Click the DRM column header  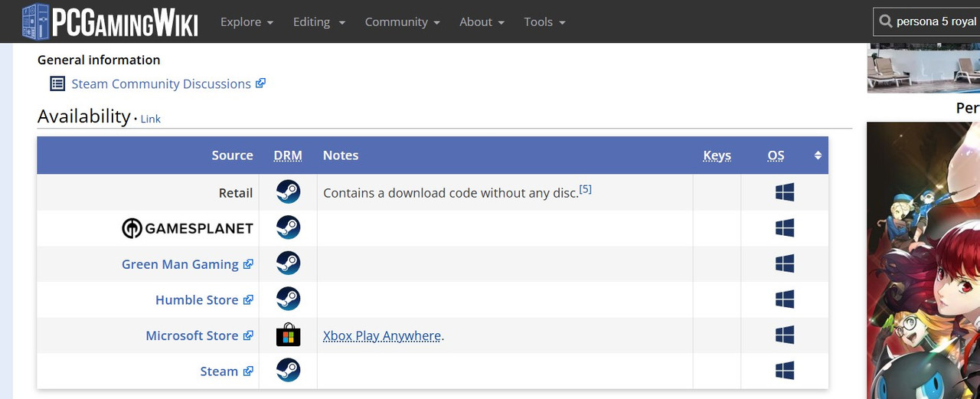tap(288, 155)
